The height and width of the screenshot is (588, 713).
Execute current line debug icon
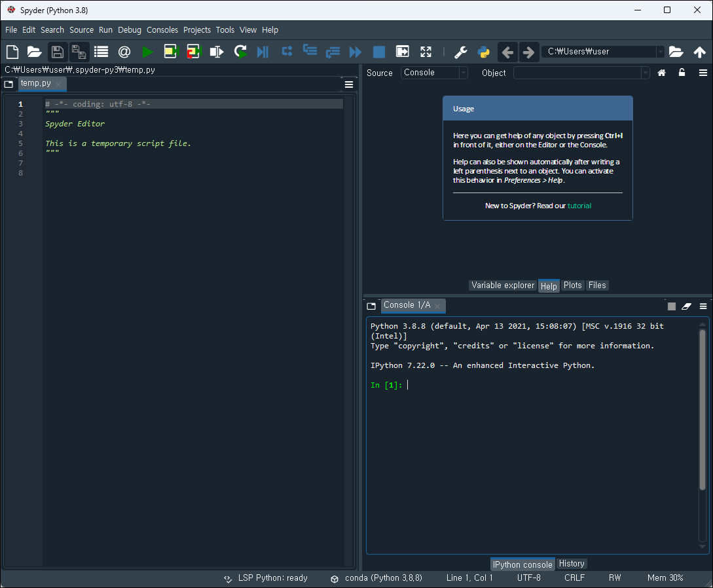287,51
